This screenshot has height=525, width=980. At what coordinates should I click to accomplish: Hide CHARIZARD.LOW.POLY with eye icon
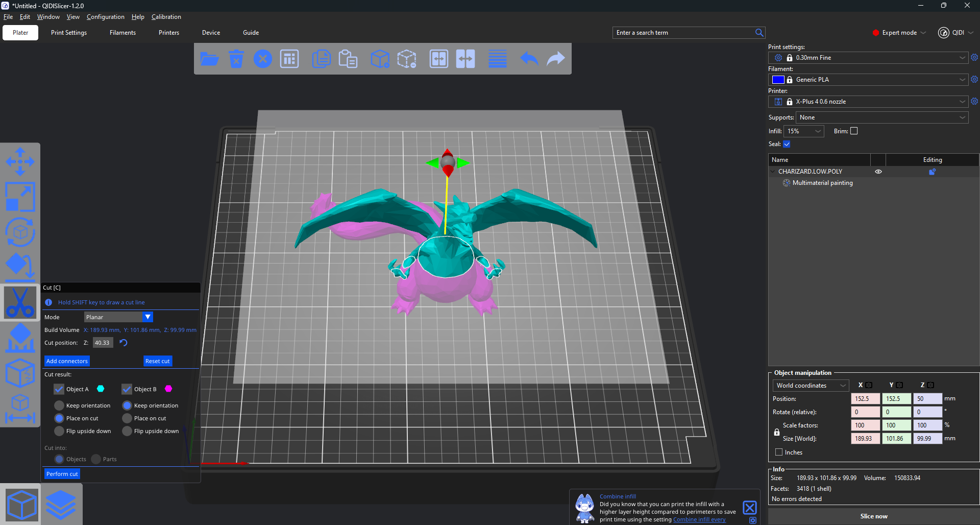878,172
